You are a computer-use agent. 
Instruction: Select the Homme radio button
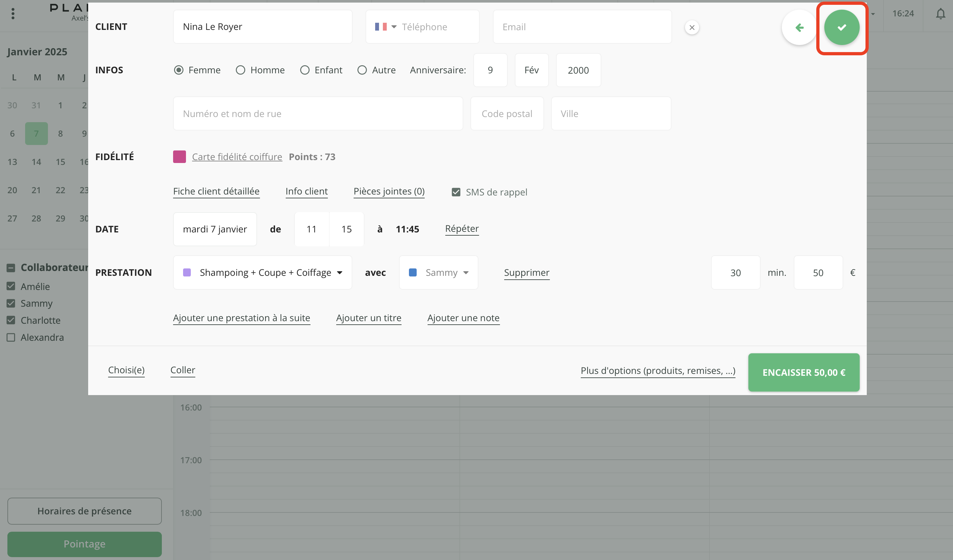(x=241, y=70)
